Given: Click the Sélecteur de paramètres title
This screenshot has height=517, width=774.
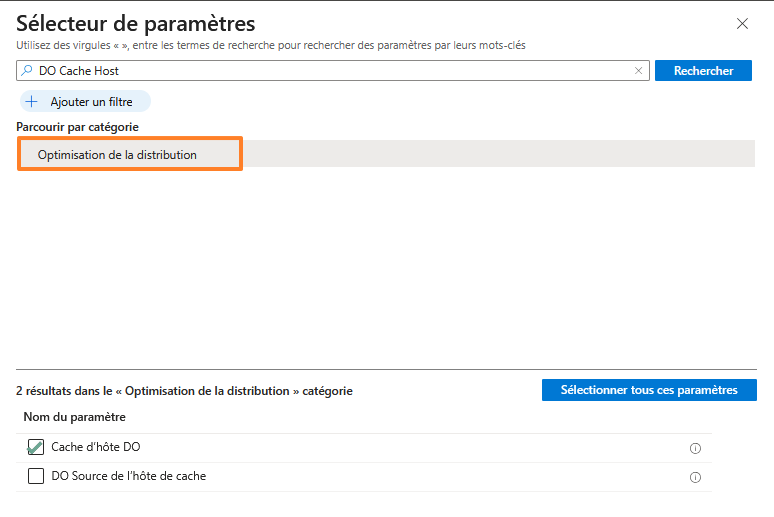Looking at the screenshot, I should 136,23.
